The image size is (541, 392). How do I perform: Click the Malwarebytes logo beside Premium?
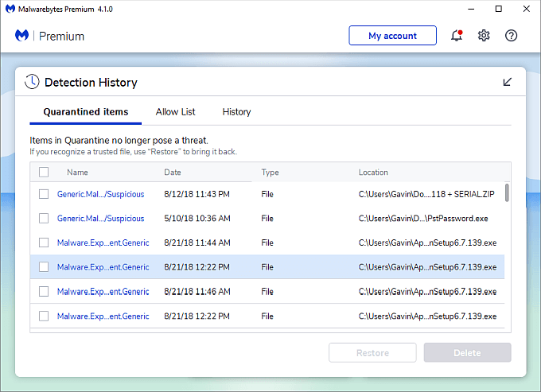(23, 36)
